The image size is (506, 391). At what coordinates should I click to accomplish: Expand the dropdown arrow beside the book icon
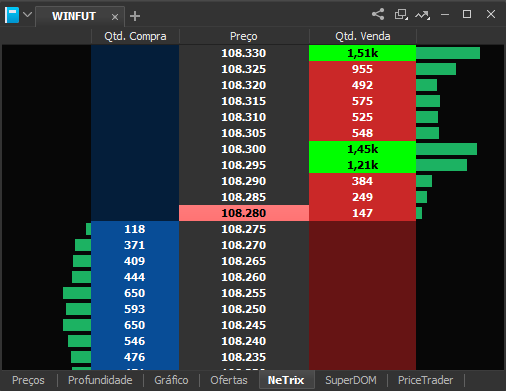coord(28,15)
